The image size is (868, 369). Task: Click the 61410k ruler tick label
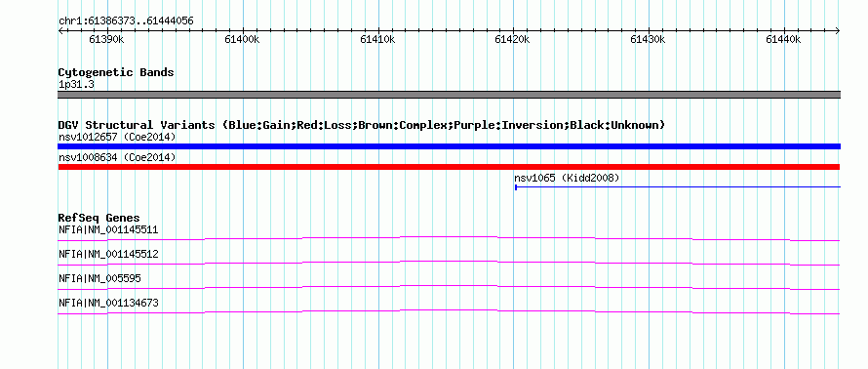pos(377,40)
